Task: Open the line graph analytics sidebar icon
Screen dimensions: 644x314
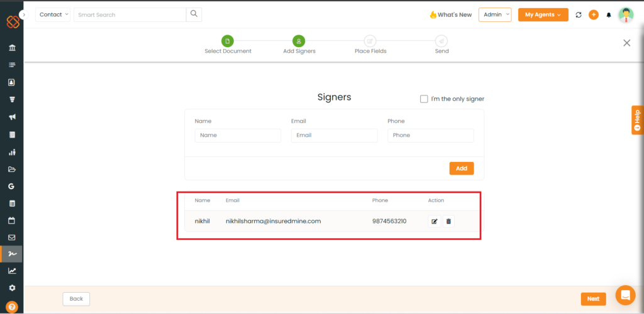Action: [x=12, y=271]
